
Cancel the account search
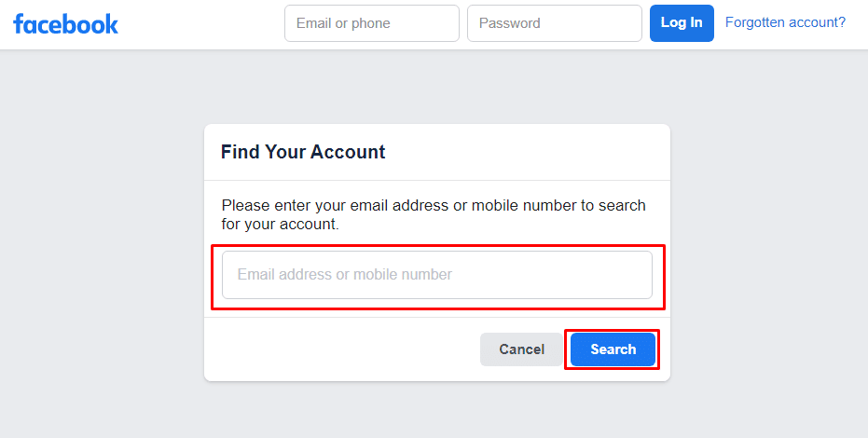[x=521, y=349]
